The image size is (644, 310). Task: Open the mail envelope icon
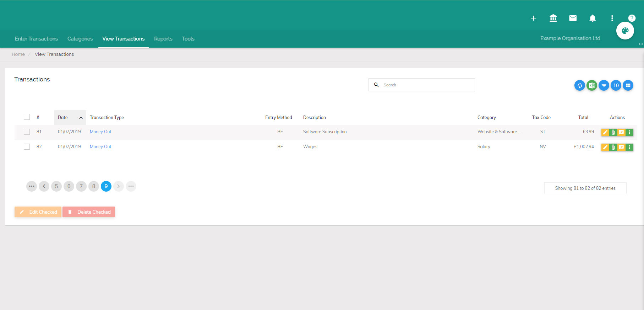pyautogui.click(x=573, y=18)
